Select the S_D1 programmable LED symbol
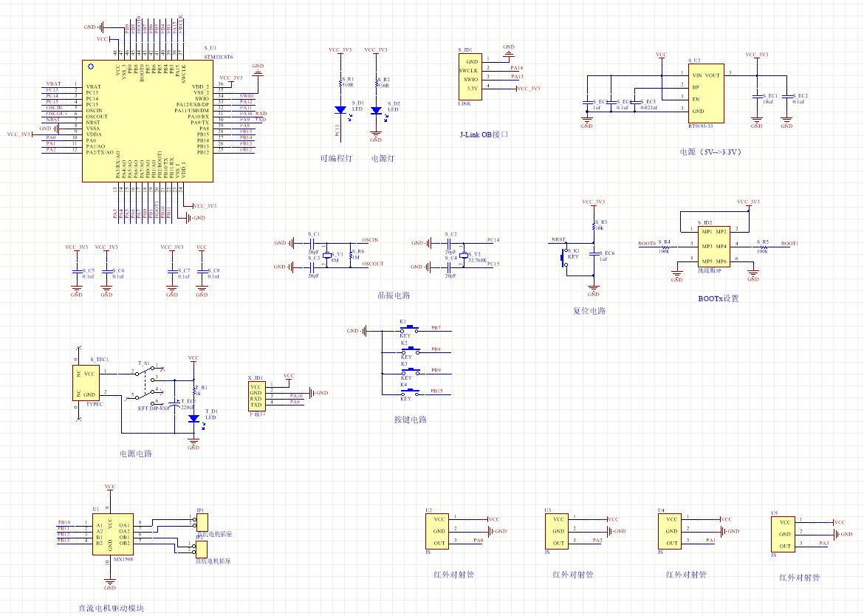Image resolution: width=864 pixels, height=616 pixels. [x=340, y=110]
